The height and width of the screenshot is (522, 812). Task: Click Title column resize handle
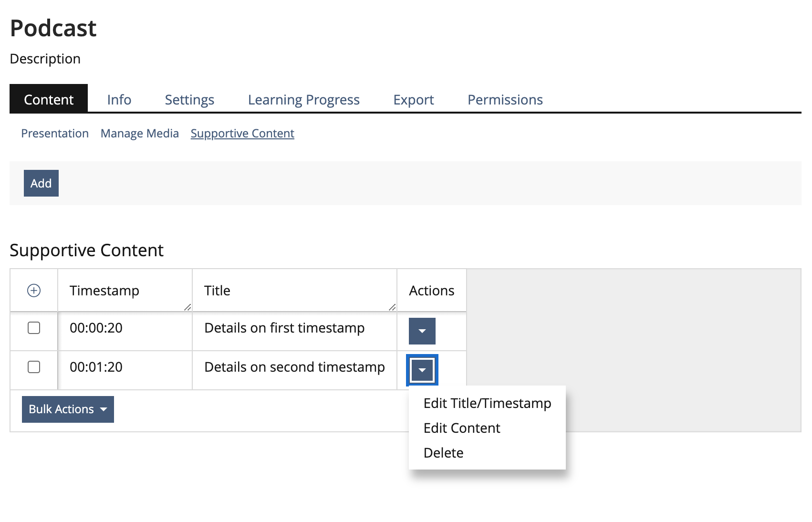392,307
